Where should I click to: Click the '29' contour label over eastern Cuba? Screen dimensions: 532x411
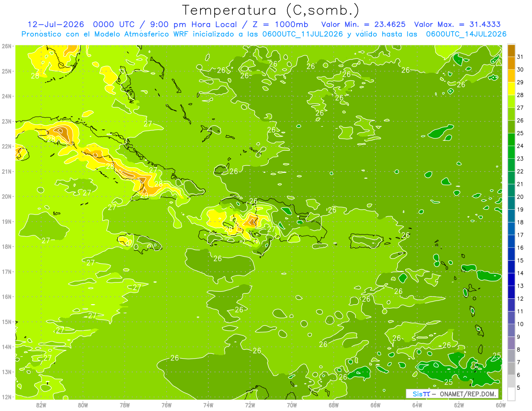(144, 195)
